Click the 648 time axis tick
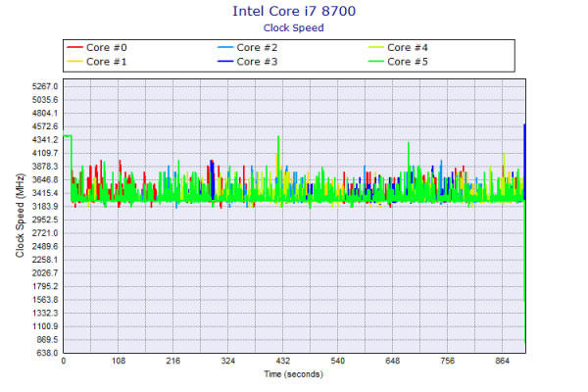This screenshot has width=588, height=392. 393,361
